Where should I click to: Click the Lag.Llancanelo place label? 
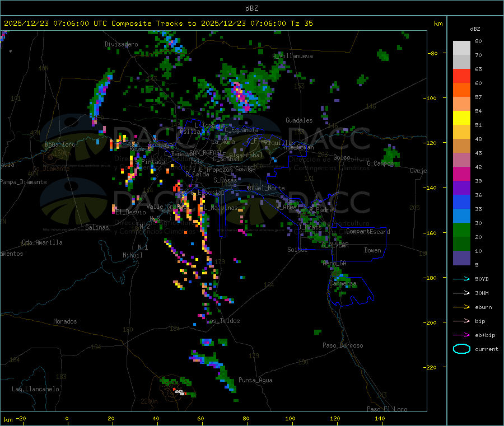[35, 389]
